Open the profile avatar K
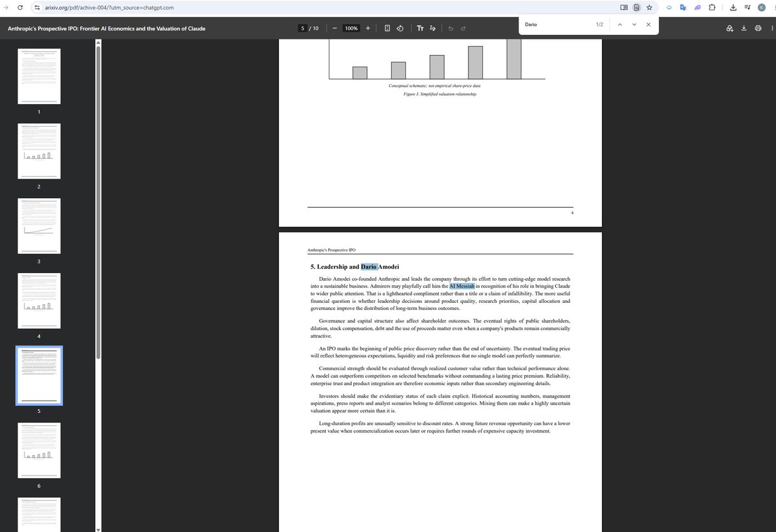 coord(762,7)
